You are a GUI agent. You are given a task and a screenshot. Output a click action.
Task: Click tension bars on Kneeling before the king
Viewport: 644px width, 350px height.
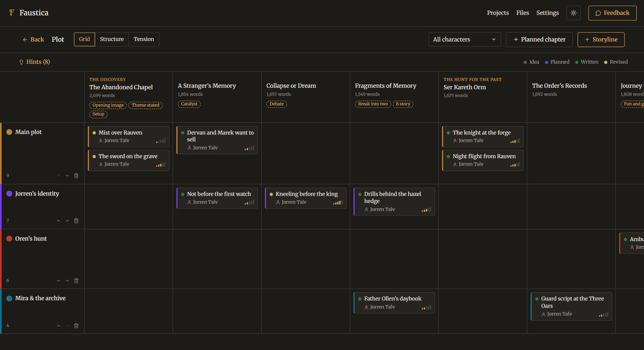pos(338,202)
